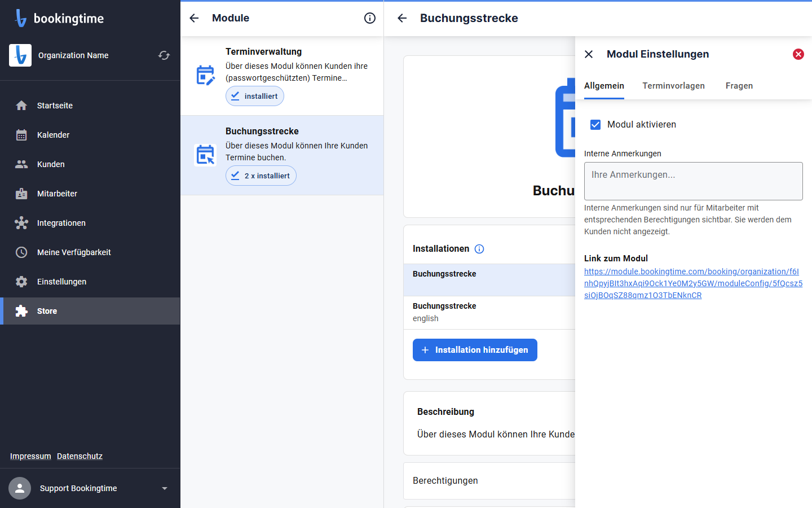Click the Beschreibung heading
Viewport: 812px width, 508px height.
(445, 411)
